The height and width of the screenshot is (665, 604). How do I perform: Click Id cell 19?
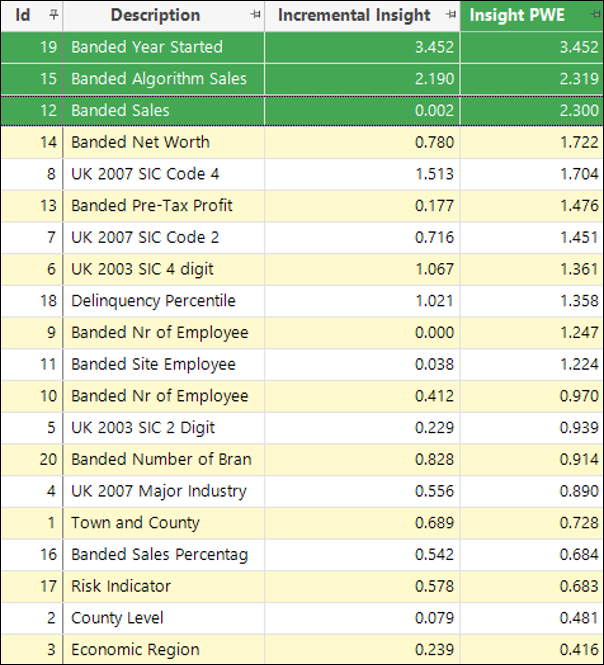(x=32, y=47)
